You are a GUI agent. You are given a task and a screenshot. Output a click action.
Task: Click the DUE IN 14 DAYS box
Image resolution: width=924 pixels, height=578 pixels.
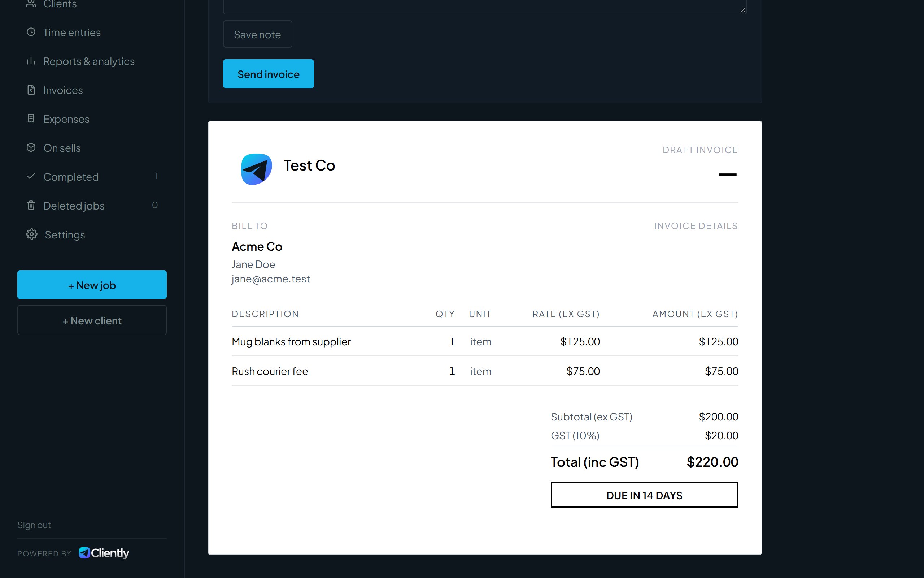644,495
